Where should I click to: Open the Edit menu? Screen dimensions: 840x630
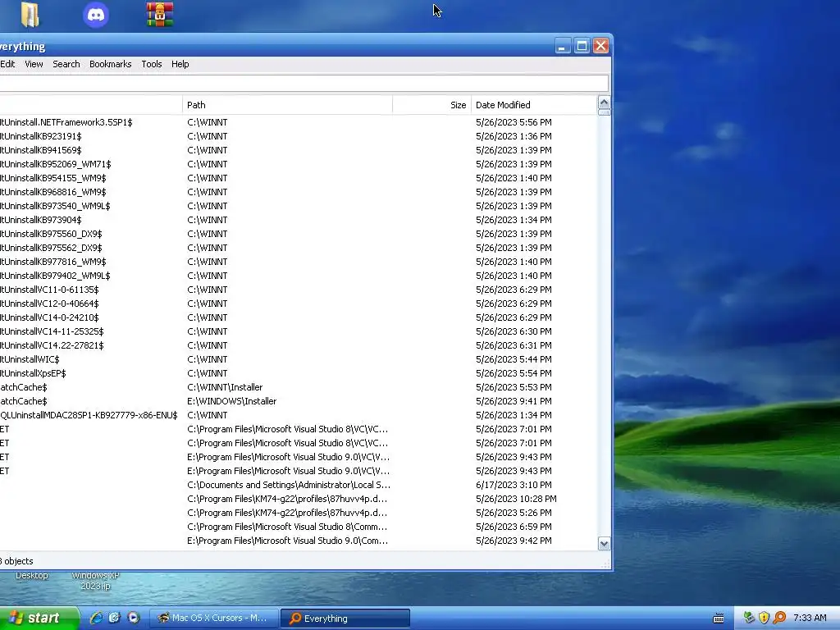tap(7, 64)
